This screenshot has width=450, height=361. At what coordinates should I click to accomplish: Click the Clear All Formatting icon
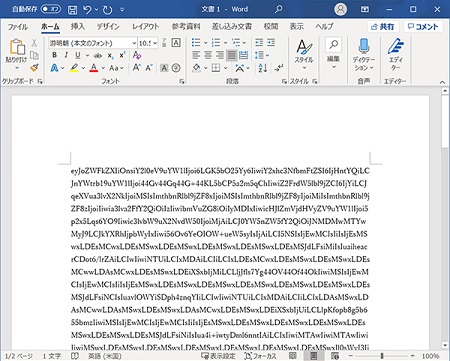coord(137,55)
